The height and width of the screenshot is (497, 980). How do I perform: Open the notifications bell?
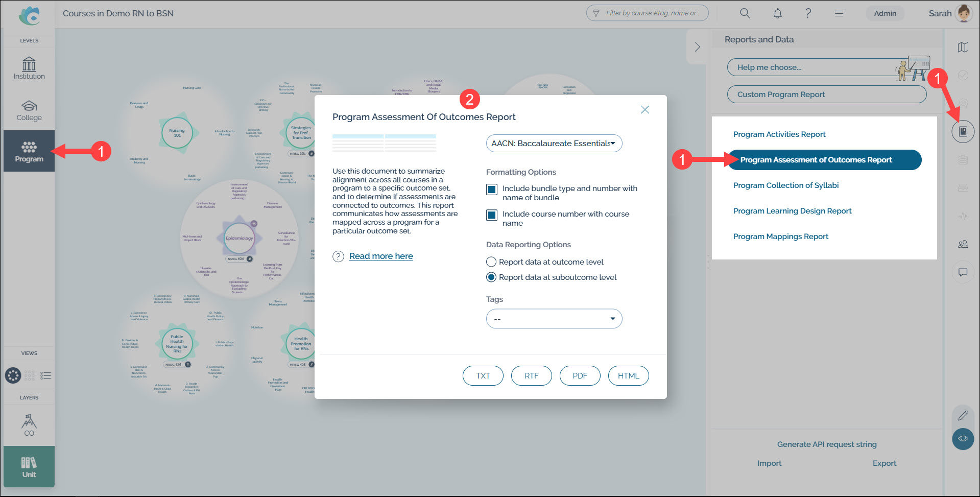777,13
